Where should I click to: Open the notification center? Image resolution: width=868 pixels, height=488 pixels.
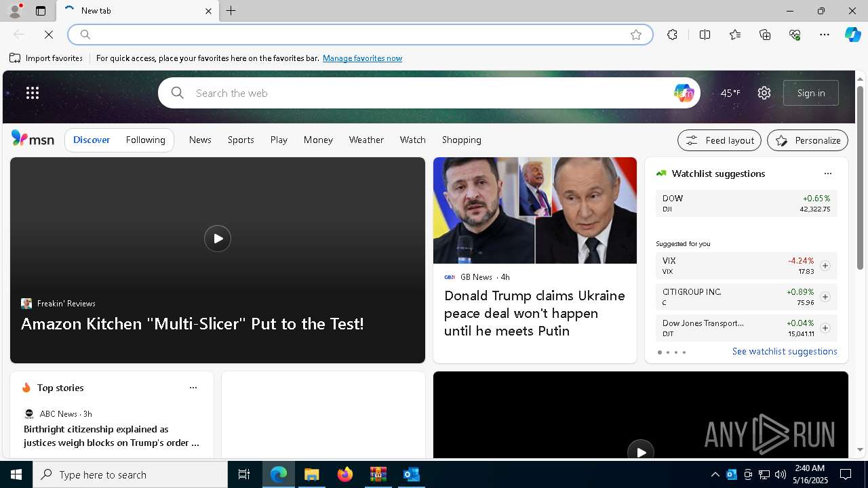point(846,474)
